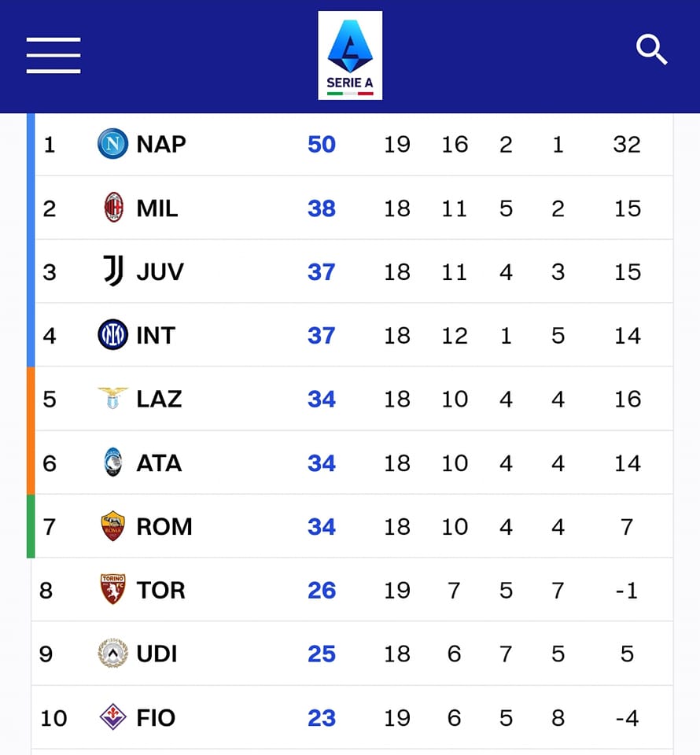Select the UDI table row
Screen dimensions: 700x755
352,654
